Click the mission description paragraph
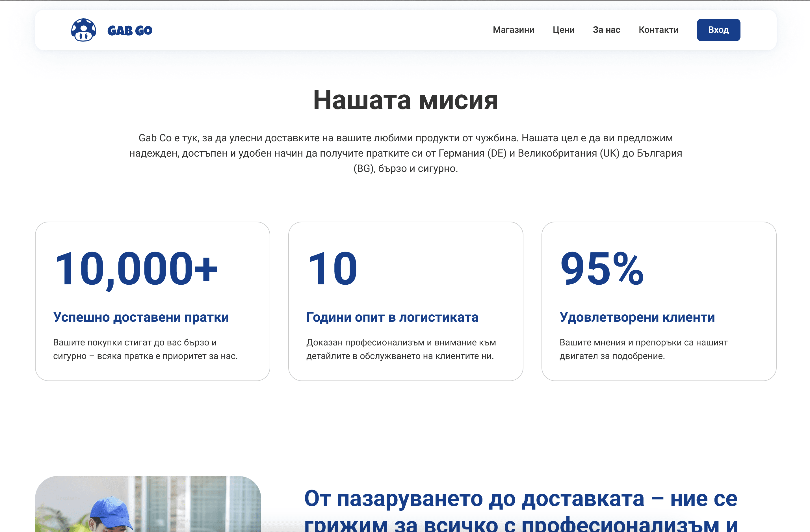This screenshot has width=810, height=532. point(405,153)
